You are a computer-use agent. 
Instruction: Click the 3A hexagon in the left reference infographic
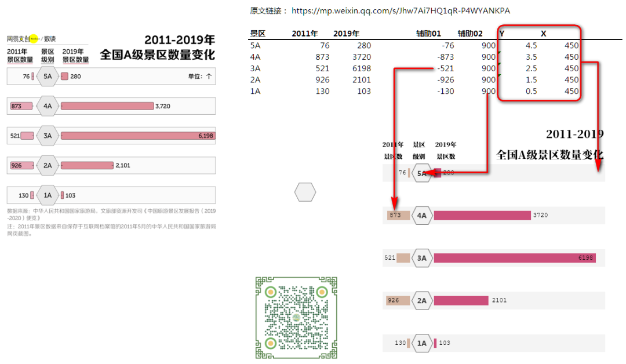coord(48,136)
